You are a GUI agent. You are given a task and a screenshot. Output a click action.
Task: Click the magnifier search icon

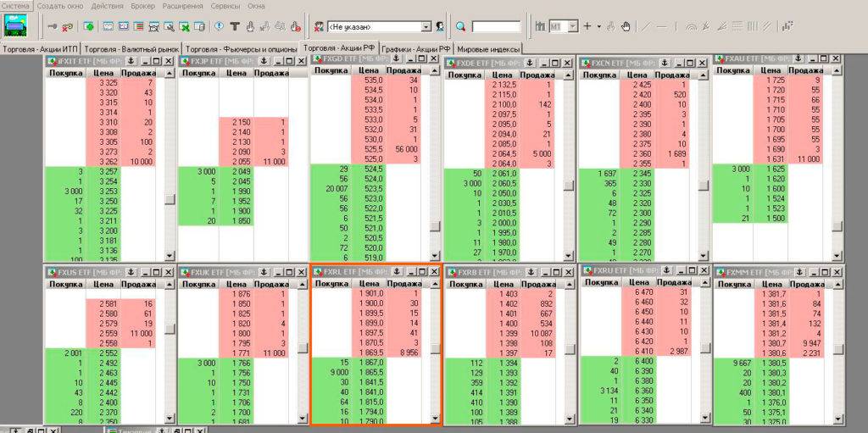pyautogui.click(x=460, y=26)
